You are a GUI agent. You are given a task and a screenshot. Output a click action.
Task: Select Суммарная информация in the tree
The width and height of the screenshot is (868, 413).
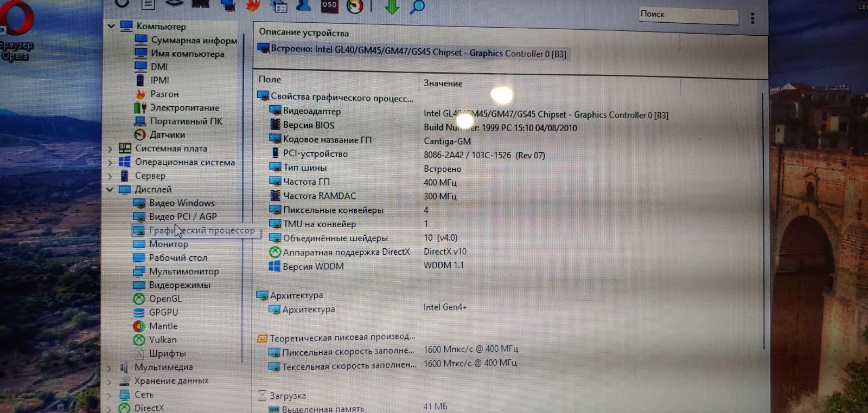(x=186, y=40)
